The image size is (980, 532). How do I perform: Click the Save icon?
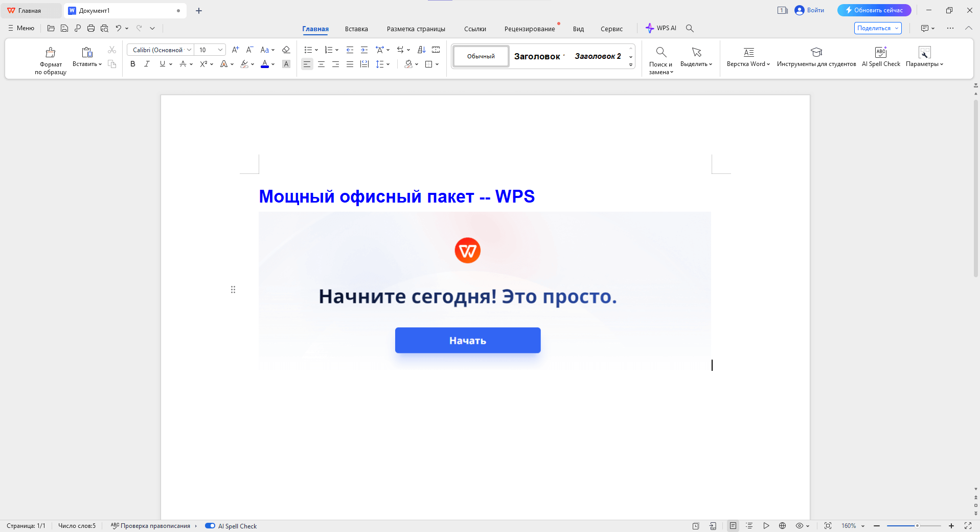pyautogui.click(x=64, y=28)
